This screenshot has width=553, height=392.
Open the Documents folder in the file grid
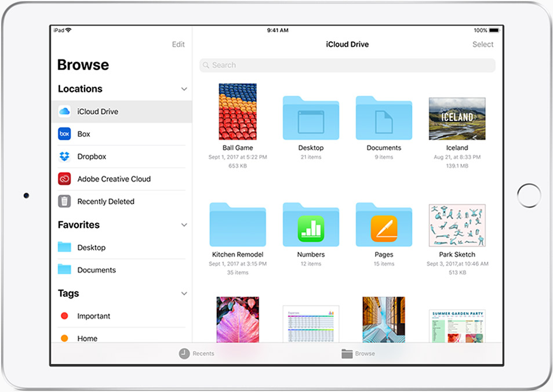[384, 118]
